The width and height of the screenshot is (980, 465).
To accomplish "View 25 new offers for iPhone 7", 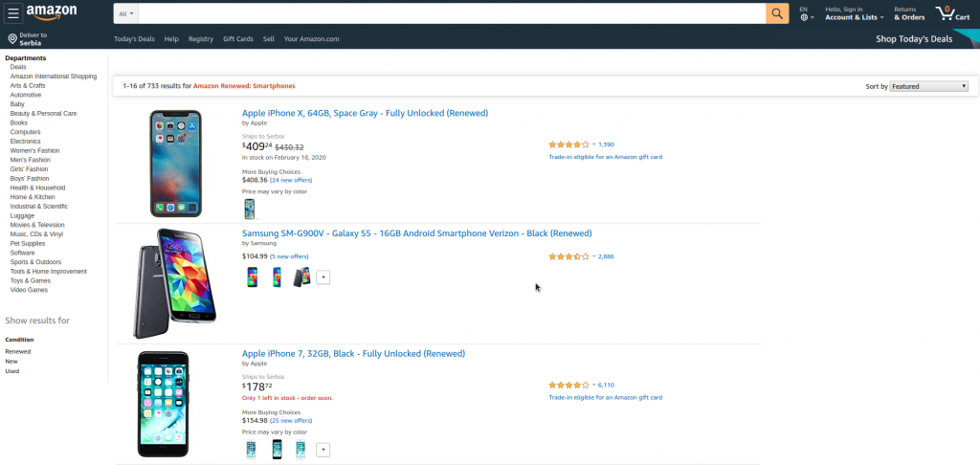I will (291, 421).
